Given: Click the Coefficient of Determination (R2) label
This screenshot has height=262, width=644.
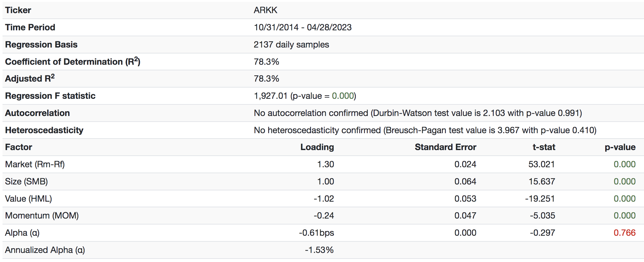Looking at the screenshot, I should pyautogui.click(x=73, y=61).
